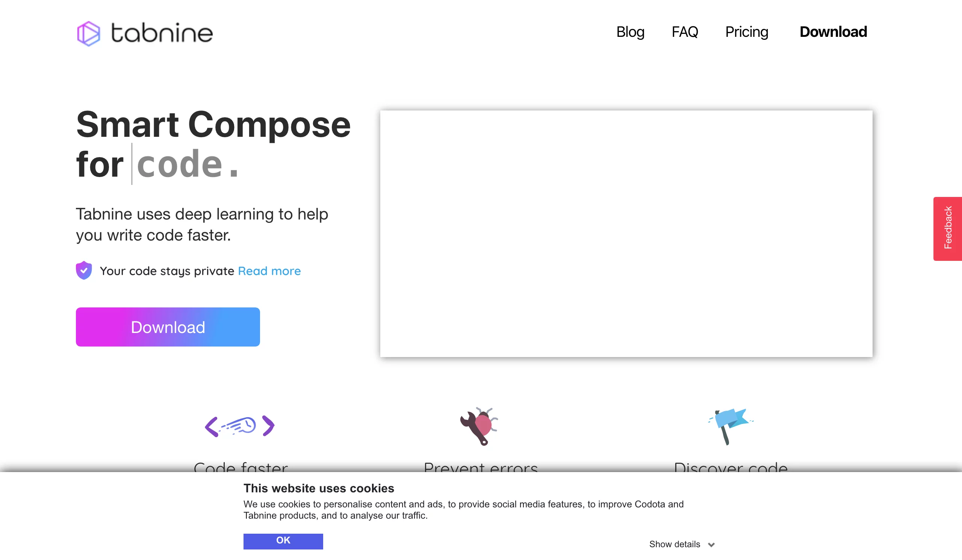Click the privacy shield icon
This screenshot has height=560, width=962.
tap(84, 270)
